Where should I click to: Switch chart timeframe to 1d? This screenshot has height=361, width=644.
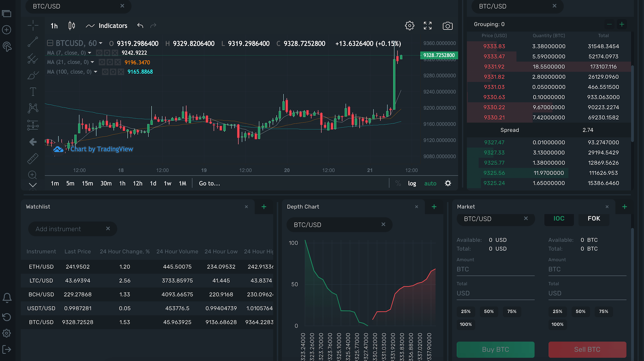[153, 183]
